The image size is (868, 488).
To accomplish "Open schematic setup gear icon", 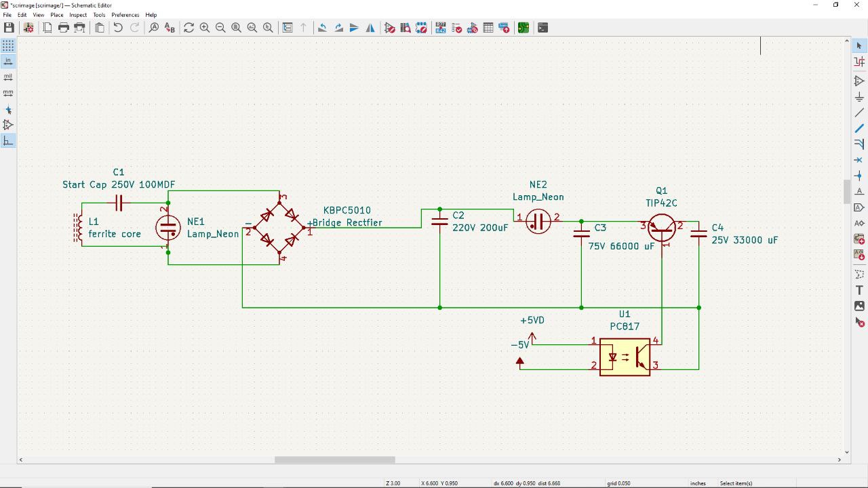I will coord(28,28).
